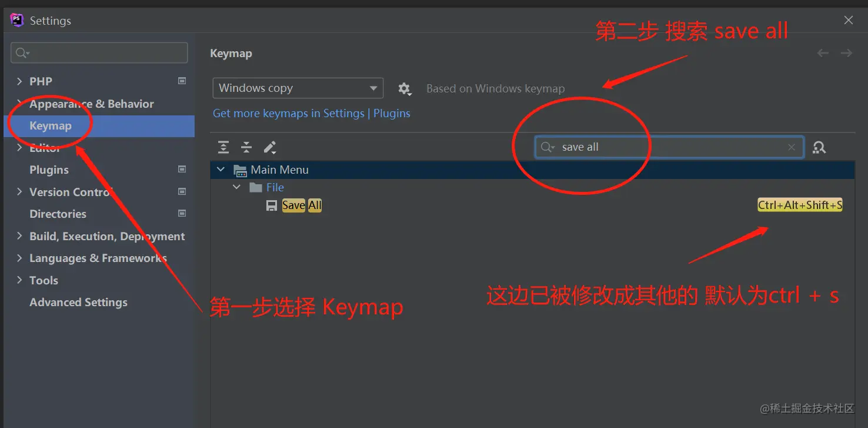The height and width of the screenshot is (428, 868).
Task: Expand Build, Execution, Deployment chevron
Action: 19,236
